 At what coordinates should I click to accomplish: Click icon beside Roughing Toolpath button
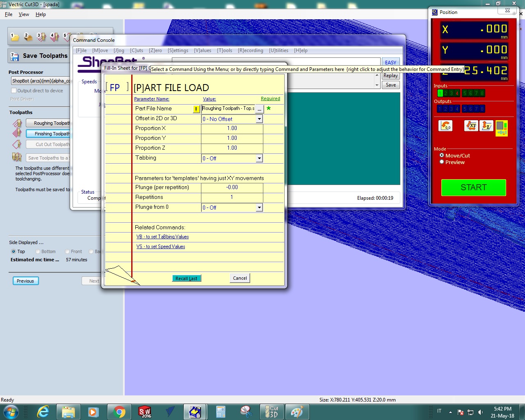[x=17, y=123]
